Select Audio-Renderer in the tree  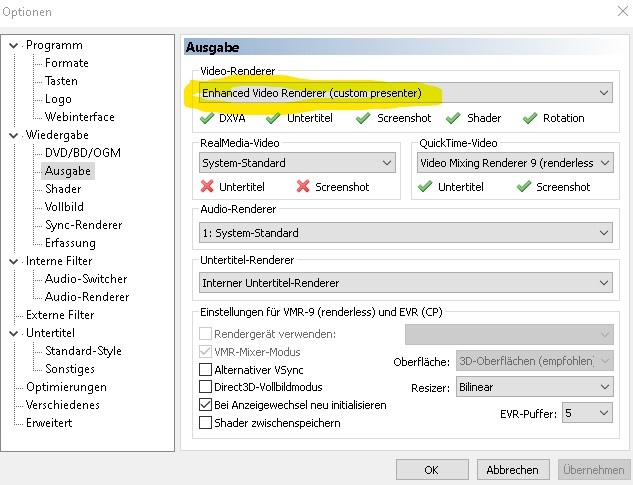click(x=87, y=297)
